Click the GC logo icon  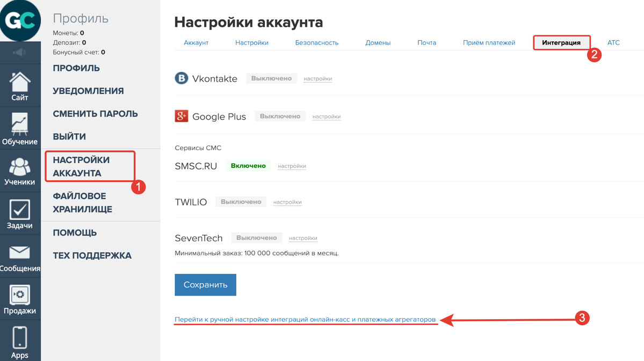pyautogui.click(x=20, y=20)
